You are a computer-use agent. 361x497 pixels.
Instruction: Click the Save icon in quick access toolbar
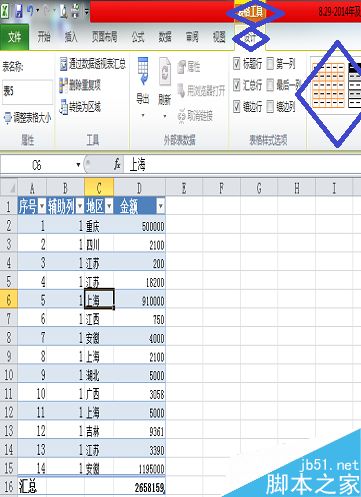[x=19, y=12]
